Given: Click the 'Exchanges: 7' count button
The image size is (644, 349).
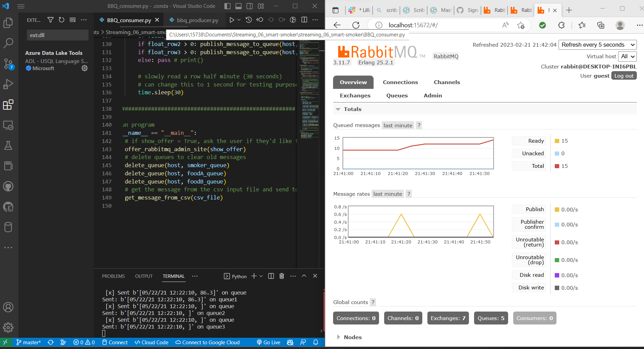Looking at the screenshot, I should click(x=448, y=318).
